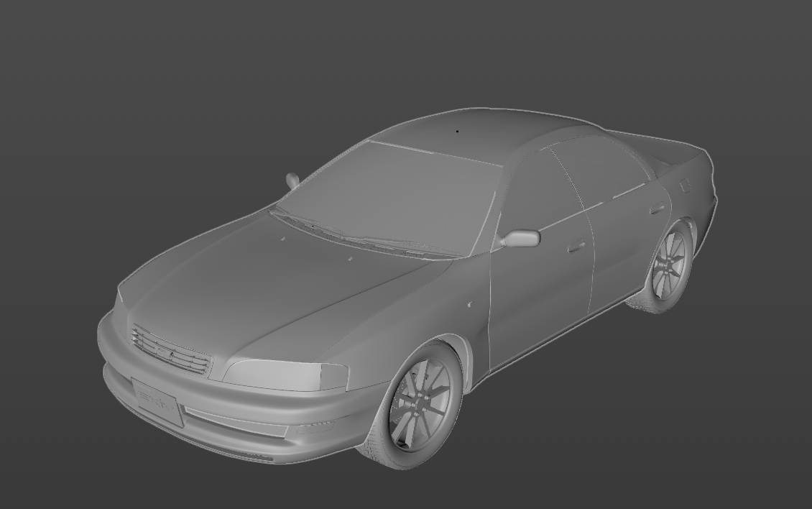This screenshot has height=509, width=812.
Task: Click the front license plate on the bumper
Action: tap(157, 402)
